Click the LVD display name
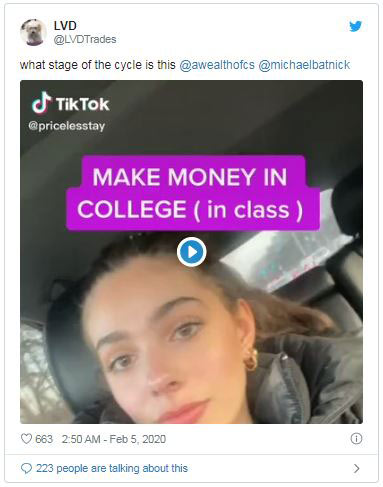Screen dimensions: 383x487 tap(65, 26)
